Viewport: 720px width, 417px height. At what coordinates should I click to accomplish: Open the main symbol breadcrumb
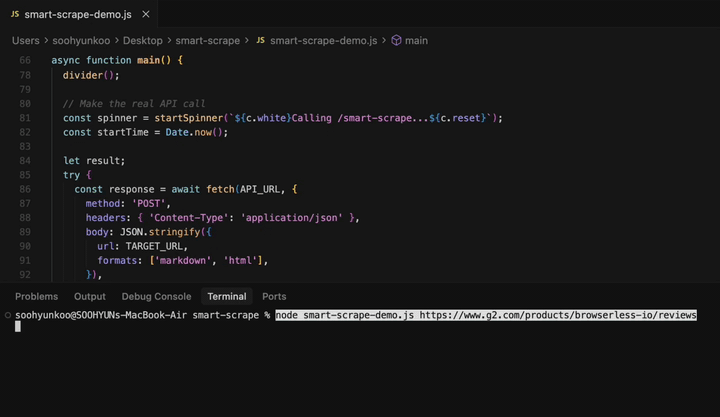coord(416,40)
